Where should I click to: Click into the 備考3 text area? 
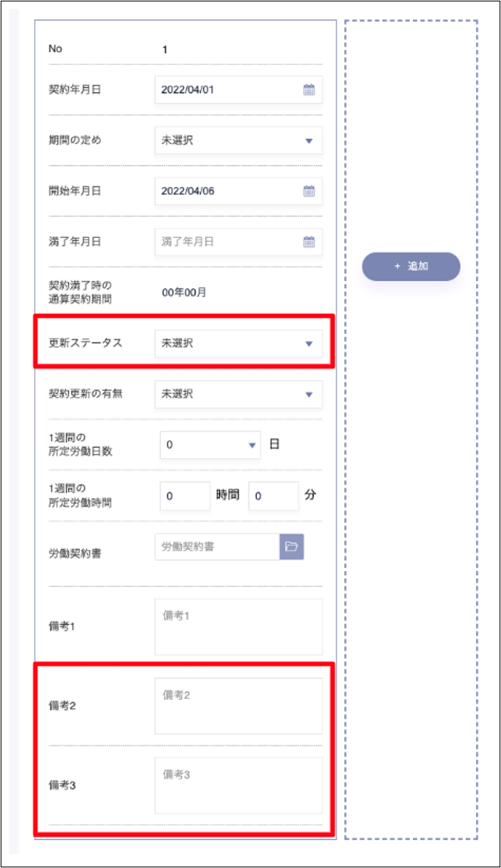[x=238, y=786]
